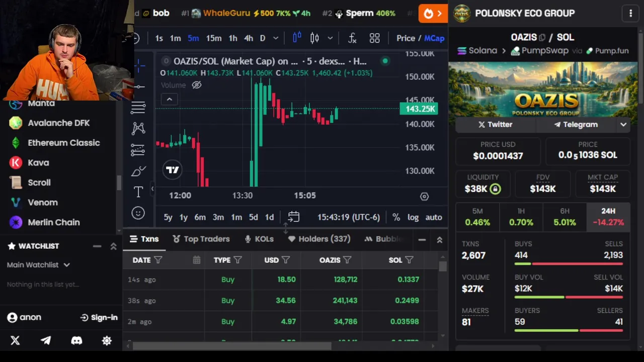Choose the candlestick chart style icon
Screen dimensions: 644x362
314,38
